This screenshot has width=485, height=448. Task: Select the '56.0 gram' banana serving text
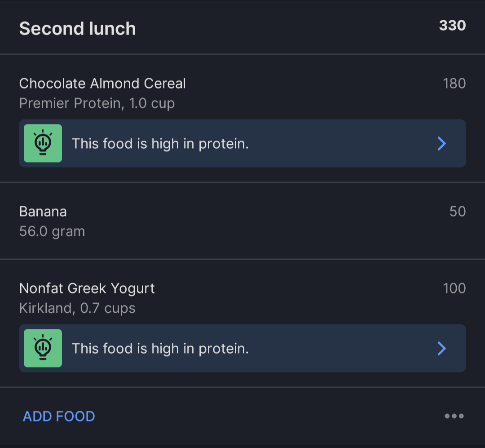[x=52, y=231]
